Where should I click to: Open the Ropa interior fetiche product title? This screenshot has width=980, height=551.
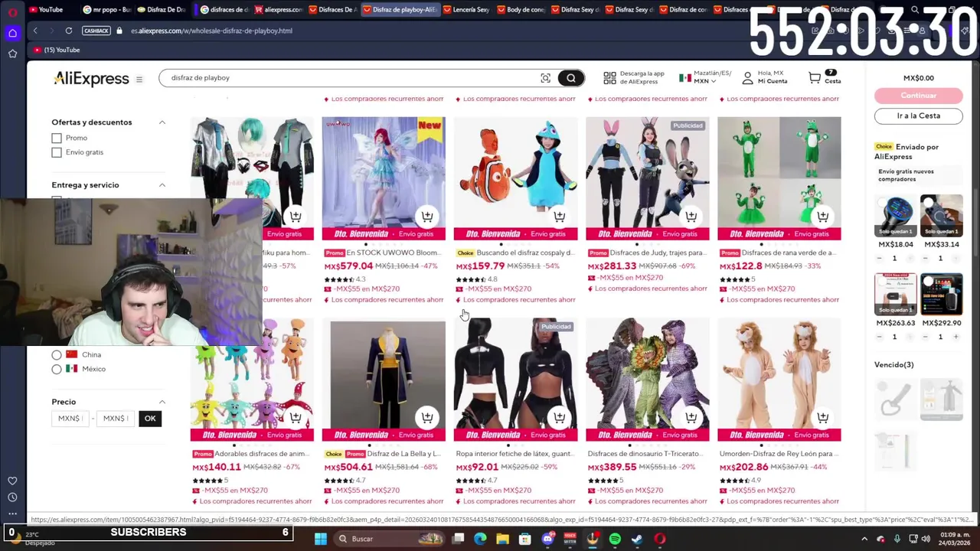coord(514,454)
